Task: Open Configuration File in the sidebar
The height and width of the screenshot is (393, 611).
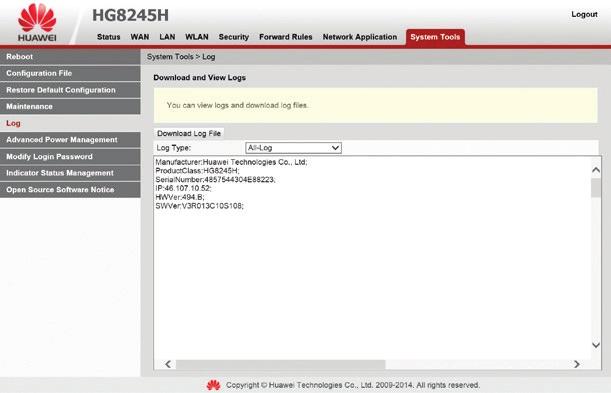Action: pos(70,73)
